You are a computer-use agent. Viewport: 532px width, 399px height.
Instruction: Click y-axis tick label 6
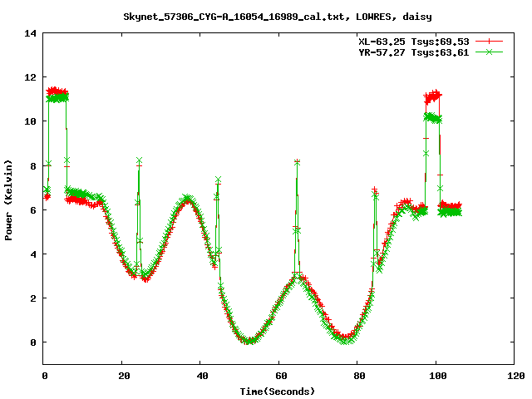tap(33, 210)
